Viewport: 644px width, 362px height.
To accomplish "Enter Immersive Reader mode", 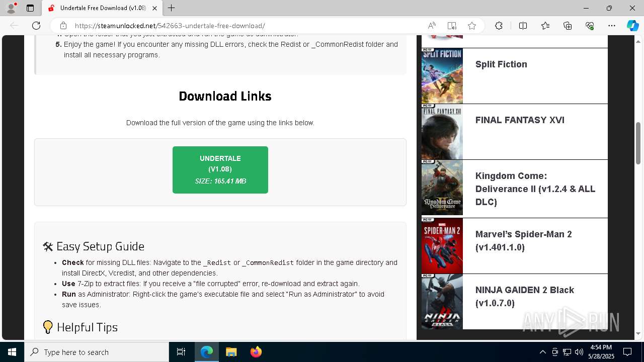I will (452, 26).
